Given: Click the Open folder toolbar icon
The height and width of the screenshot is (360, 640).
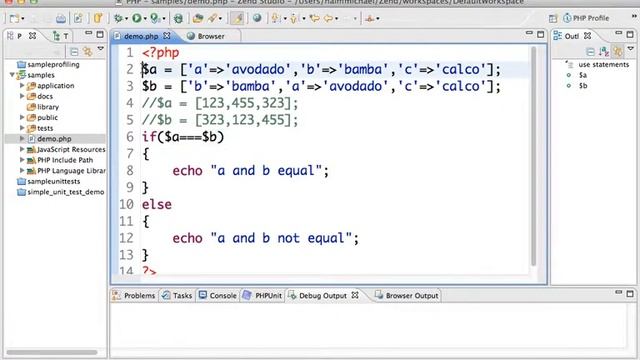Looking at the screenshot, I should [198, 18].
